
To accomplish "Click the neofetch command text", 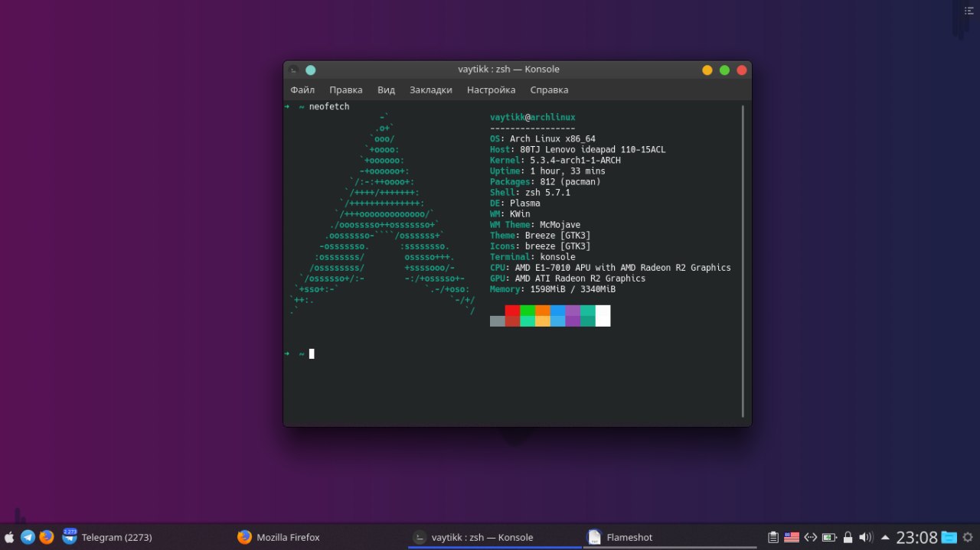I will (x=329, y=107).
